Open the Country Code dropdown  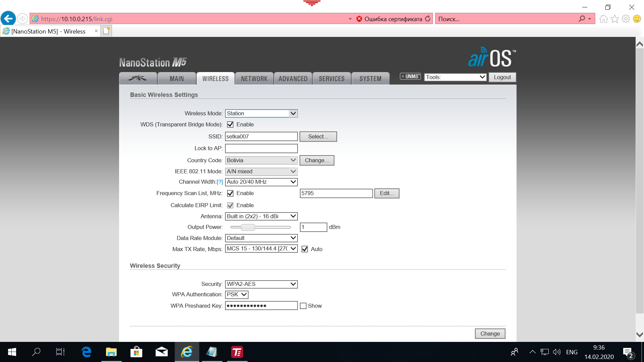point(261,160)
